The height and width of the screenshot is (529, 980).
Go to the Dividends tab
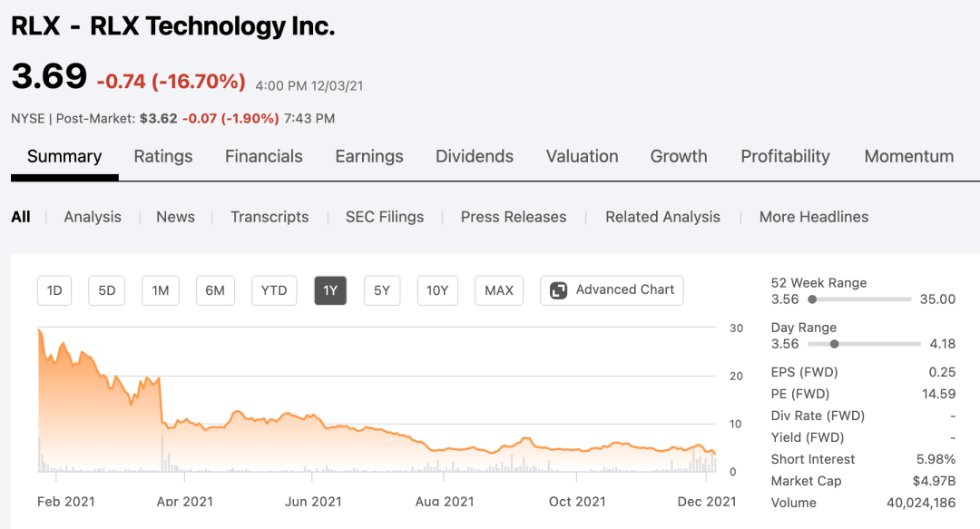pos(475,156)
